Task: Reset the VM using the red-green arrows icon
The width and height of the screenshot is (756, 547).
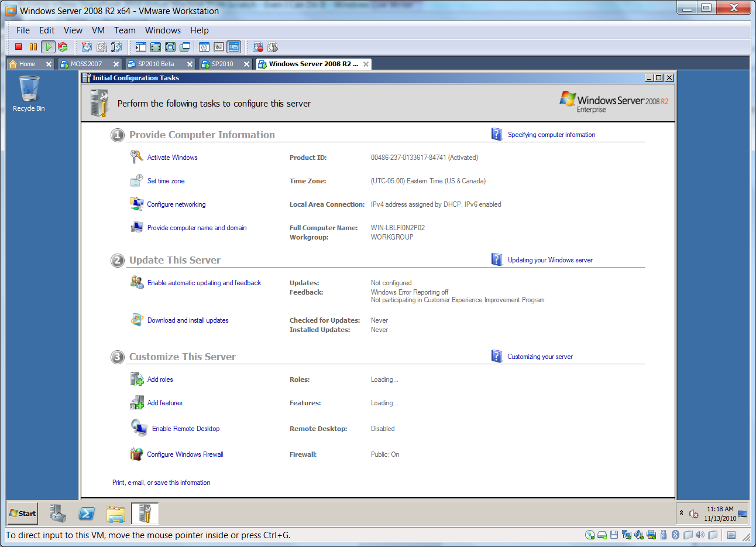Action: 63,47
